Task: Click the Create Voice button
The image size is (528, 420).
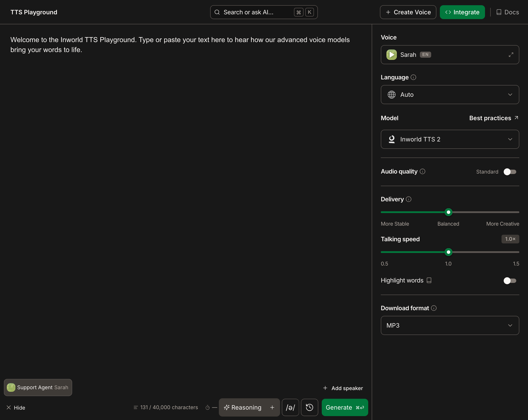Action: (408, 12)
